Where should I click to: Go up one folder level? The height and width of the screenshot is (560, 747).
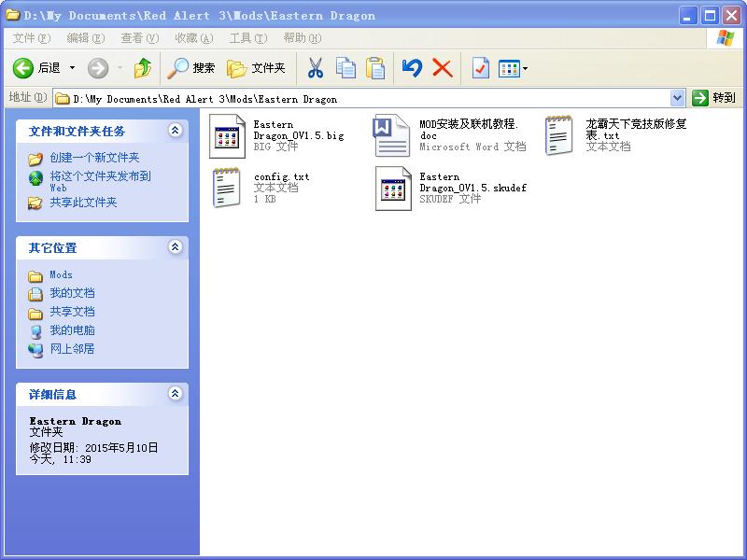coord(143,68)
